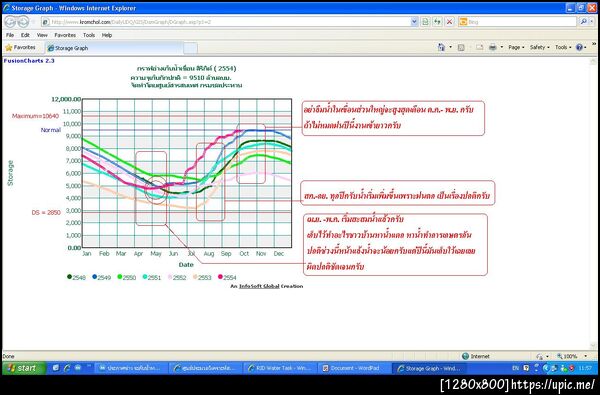Click the Print icon in command bar

(x=492, y=47)
